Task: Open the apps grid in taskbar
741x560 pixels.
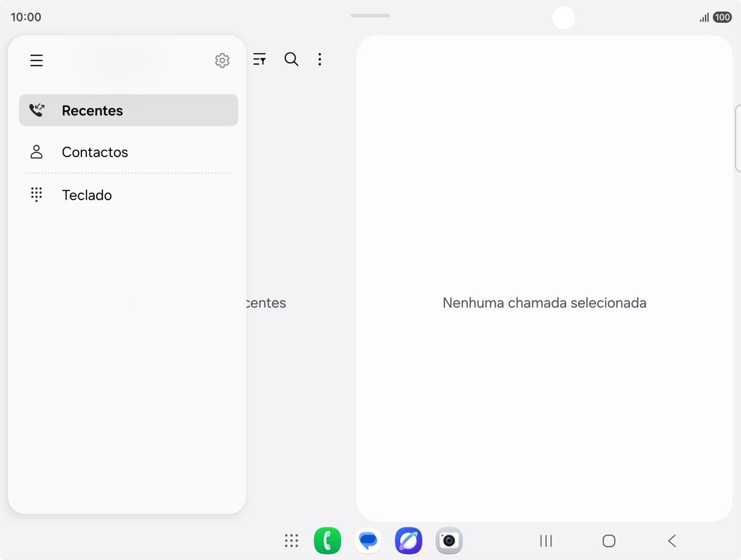Action: click(292, 541)
